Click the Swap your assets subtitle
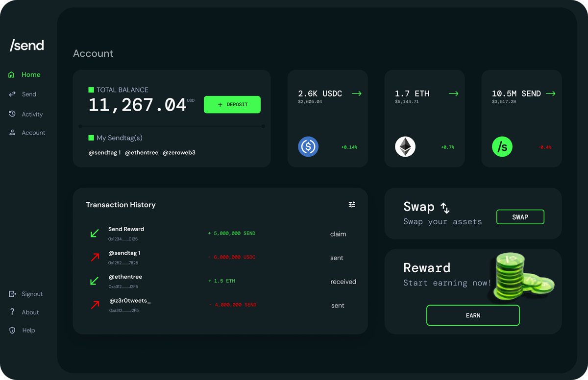 [x=442, y=221]
